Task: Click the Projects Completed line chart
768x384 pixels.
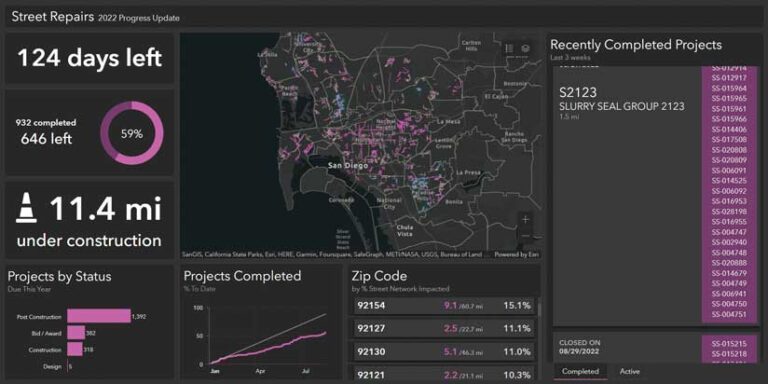Action: pyautogui.click(x=267, y=336)
